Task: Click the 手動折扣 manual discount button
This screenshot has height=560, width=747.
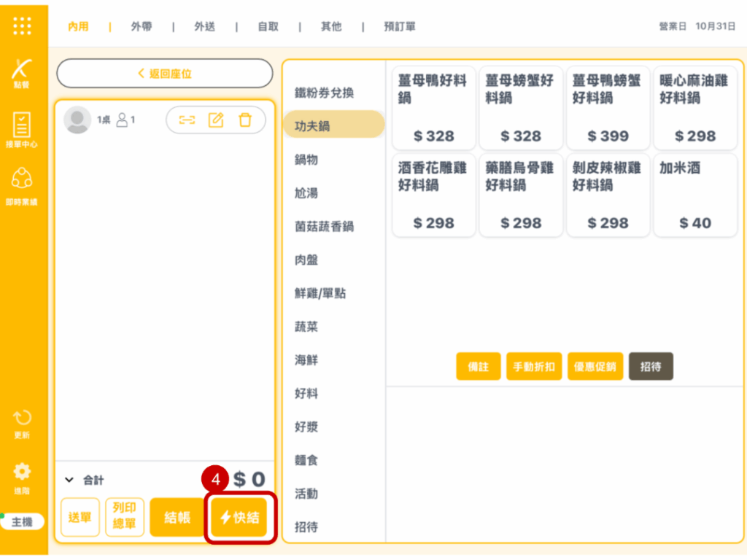Action: coord(534,367)
